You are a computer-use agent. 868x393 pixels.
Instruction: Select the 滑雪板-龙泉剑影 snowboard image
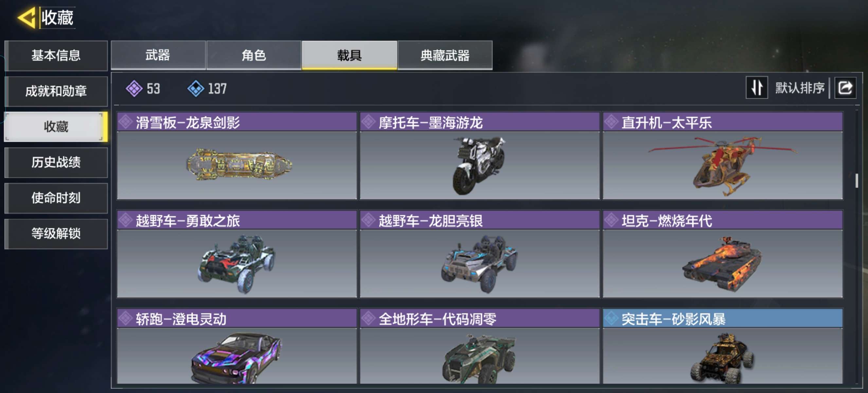point(239,164)
